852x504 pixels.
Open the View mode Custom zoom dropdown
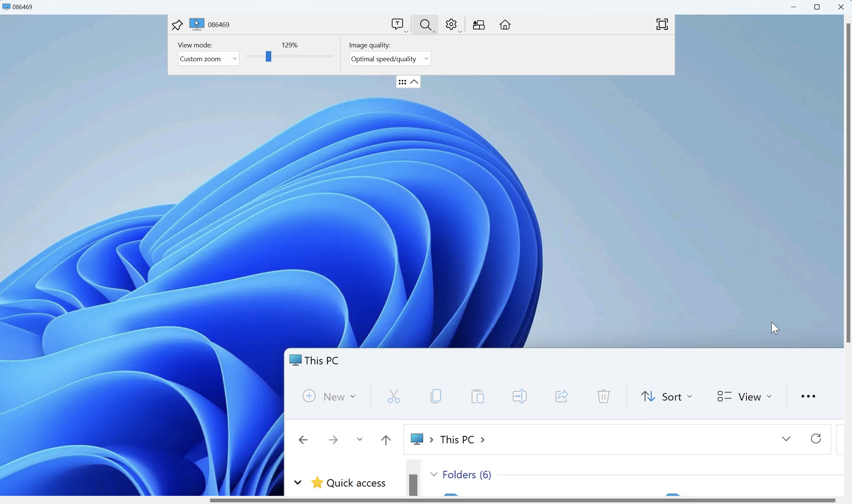tap(209, 59)
